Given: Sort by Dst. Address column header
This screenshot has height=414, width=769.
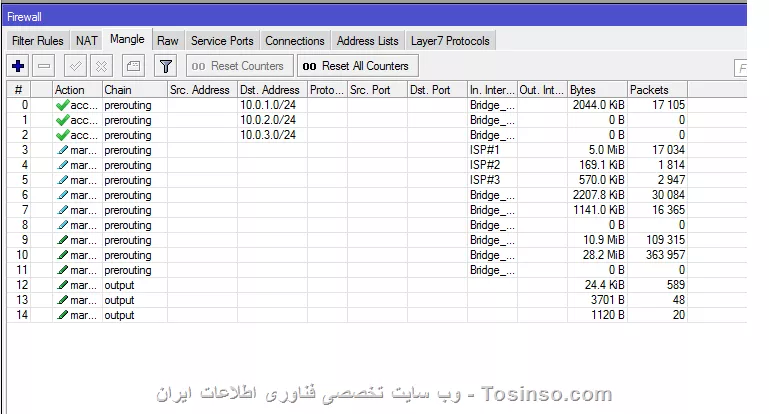Looking at the screenshot, I should point(273,90).
